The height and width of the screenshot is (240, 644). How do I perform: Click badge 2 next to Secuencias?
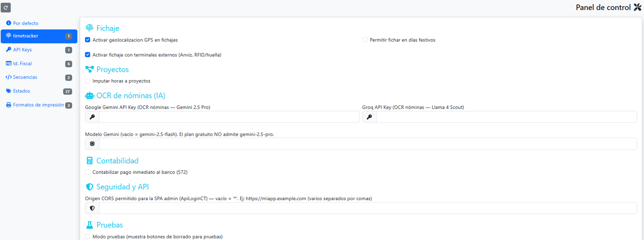(69, 78)
